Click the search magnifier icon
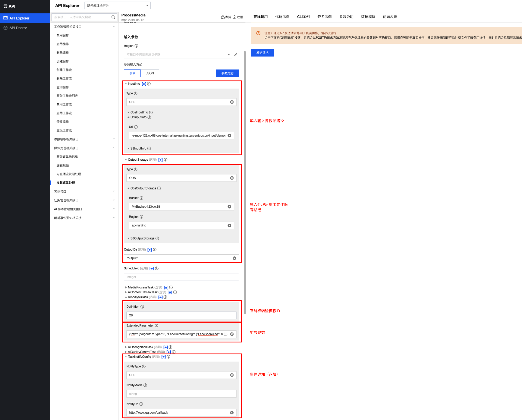This screenshot has width=522, height=420. pos(113,17)
